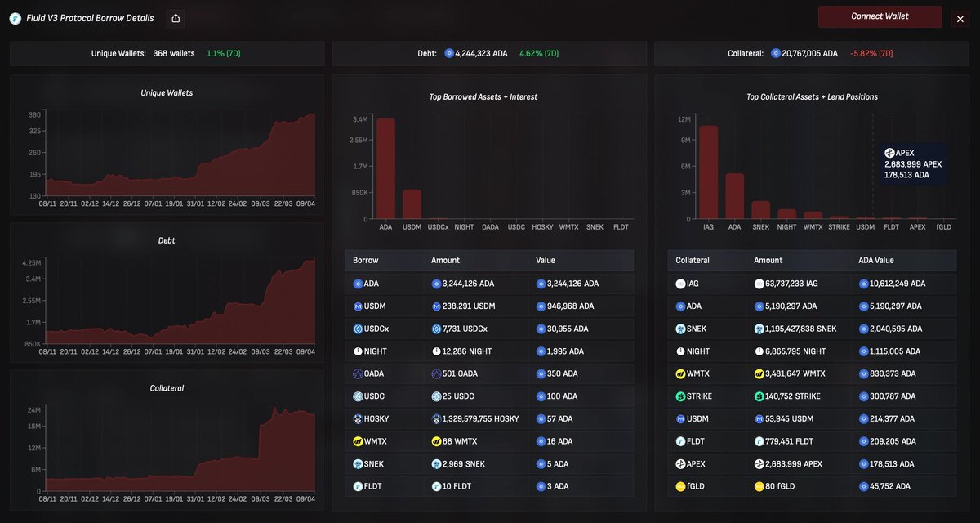Click the HOSKY token icon in Borrow column
Screen dimensions: 980x523
point(357,418)
